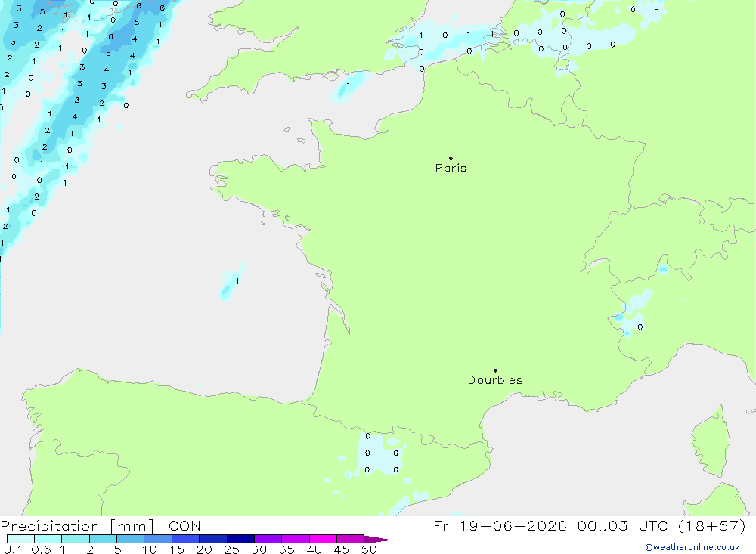Click the legend scale label 50
Viewport: 756px width, 554px height.
click(x=369, y=549)
